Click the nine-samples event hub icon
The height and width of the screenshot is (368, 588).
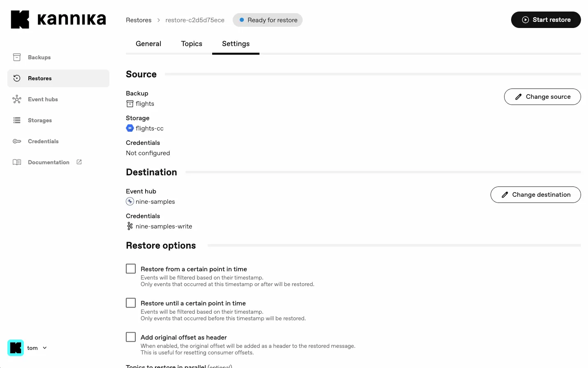pos(130,201)
